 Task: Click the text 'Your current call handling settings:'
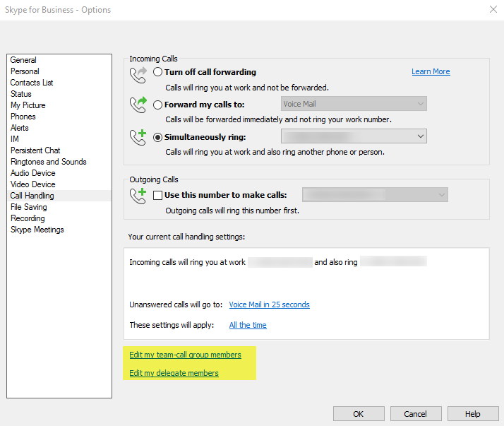pyautogui.click(x=186, y=237)
